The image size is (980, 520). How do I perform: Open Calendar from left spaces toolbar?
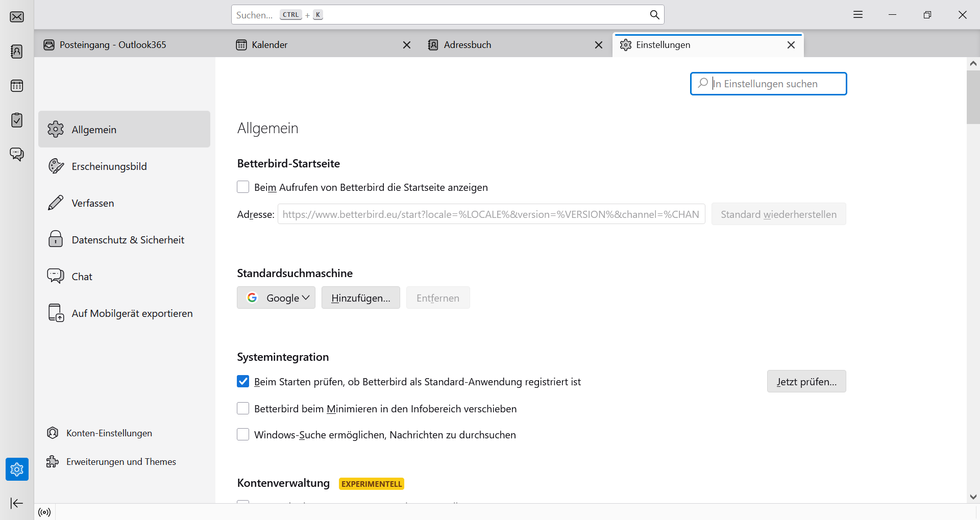click(17, 86)
